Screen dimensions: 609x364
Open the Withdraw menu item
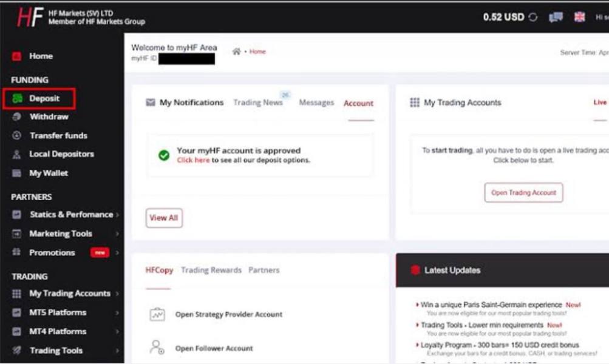(x=49, y=117)
